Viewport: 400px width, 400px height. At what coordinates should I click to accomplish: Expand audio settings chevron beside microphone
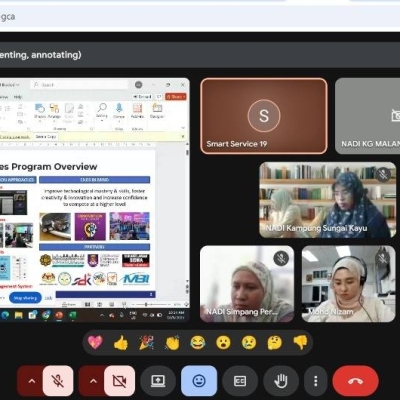click(31, 381)
